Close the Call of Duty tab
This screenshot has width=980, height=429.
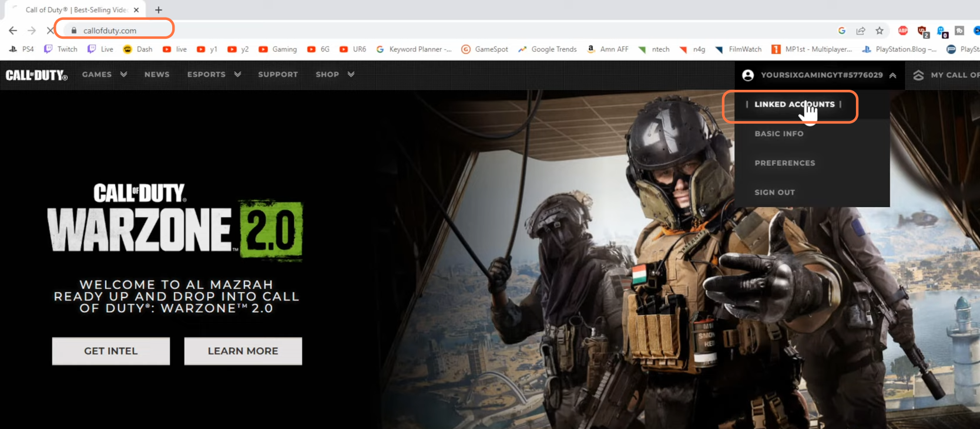[136, 10]
